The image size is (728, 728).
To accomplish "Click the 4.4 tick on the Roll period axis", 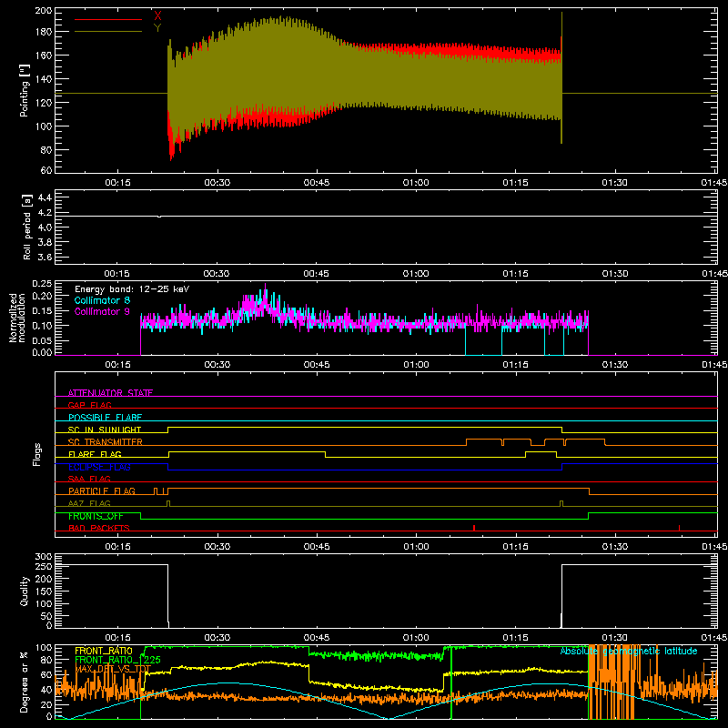I will [45, 197].
